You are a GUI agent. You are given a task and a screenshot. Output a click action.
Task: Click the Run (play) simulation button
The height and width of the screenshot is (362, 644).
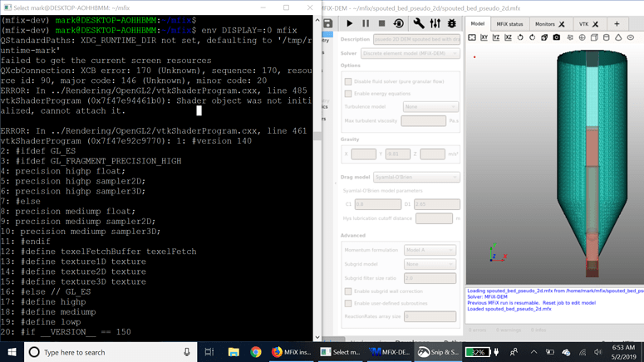tap(350, 24)
